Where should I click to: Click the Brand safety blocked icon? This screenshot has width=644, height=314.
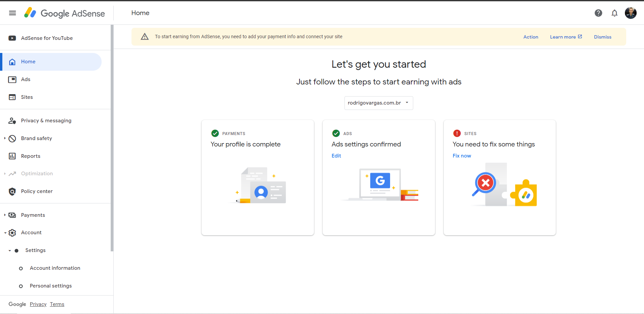12,138
